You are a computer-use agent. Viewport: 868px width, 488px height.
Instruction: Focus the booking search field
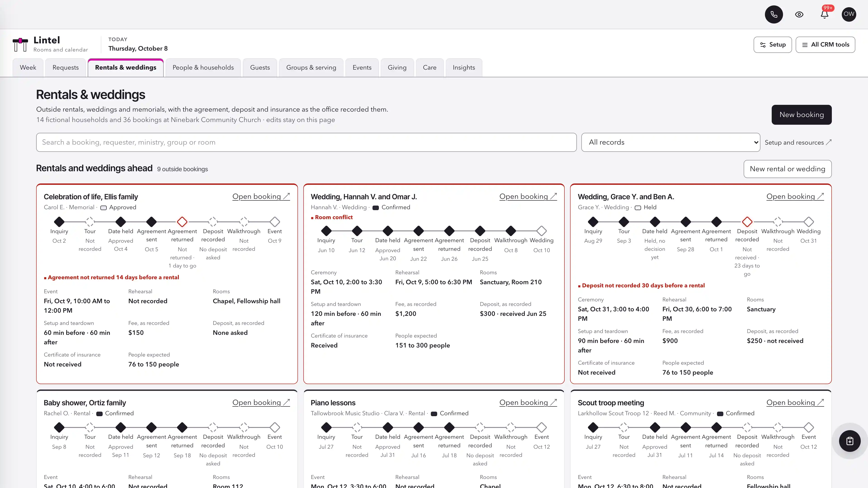pyautogui.click(x=306, y=142)
